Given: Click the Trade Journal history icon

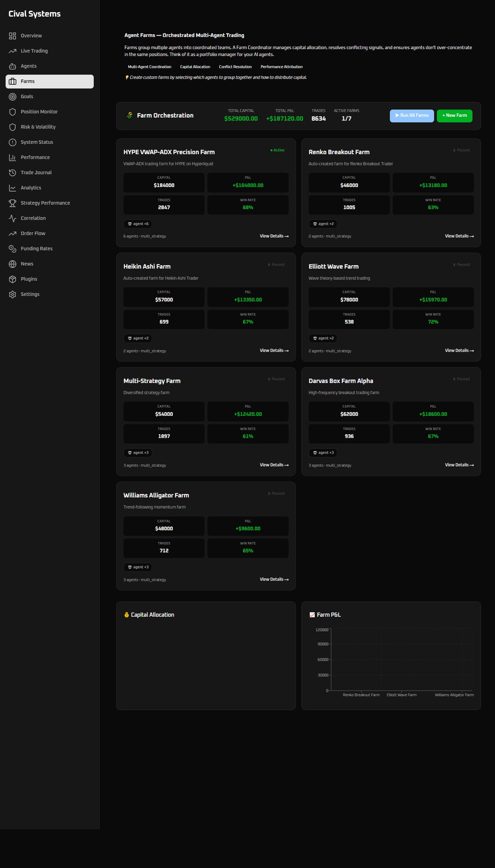Looking at the screenshot, I should click(13, 173).
